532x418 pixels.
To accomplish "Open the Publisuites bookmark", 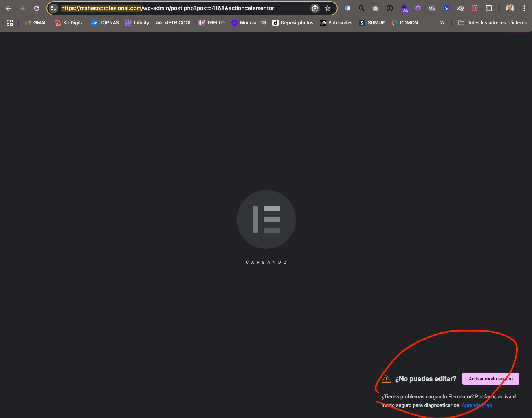I will [336, 23].
